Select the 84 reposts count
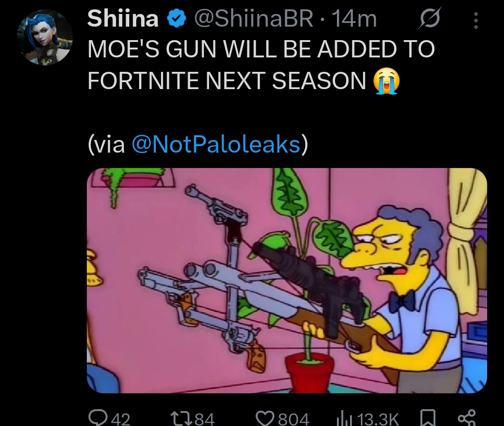 coord(204,419)
